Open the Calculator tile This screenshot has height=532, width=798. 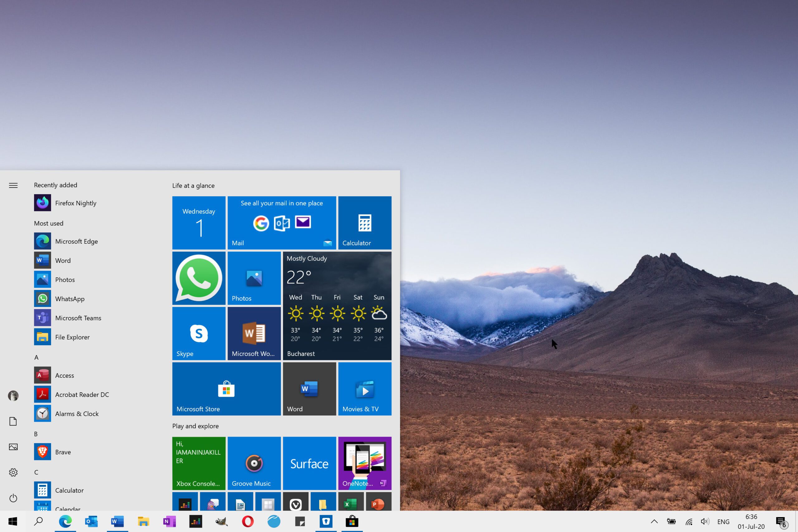click(x=365, y=223)
